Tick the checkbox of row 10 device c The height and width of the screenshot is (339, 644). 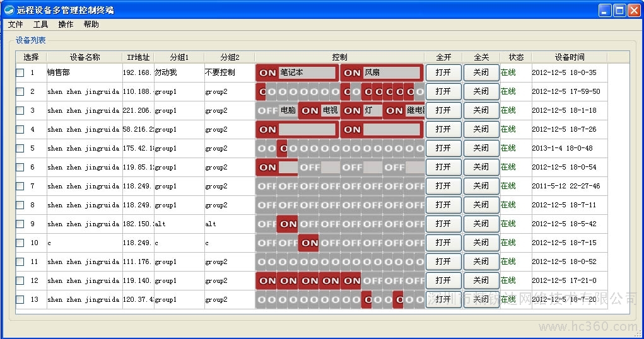pos(20,243)
